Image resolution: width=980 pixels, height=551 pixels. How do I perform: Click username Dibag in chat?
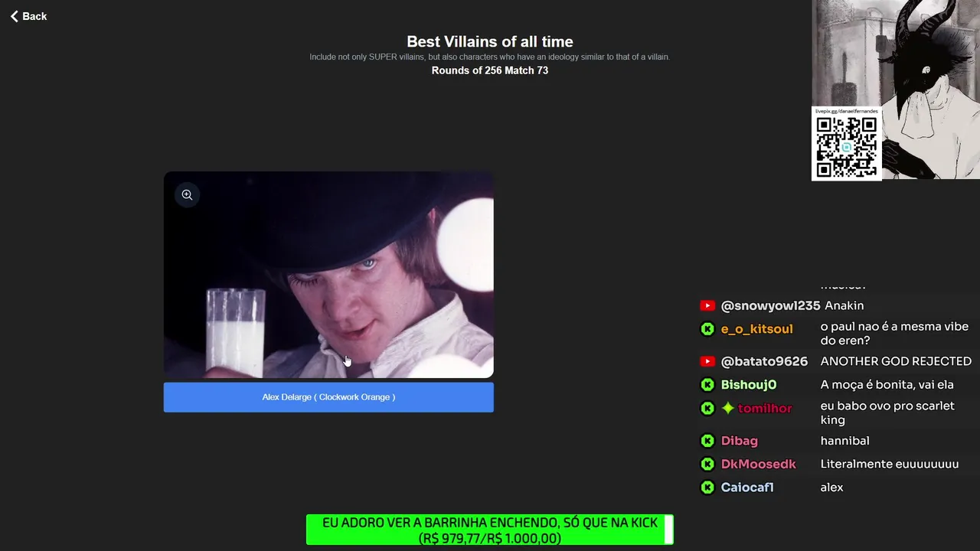coord(739,441)
